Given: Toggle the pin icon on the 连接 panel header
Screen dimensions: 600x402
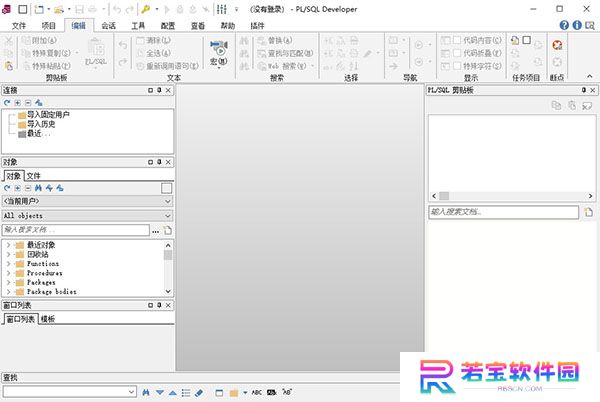Looking at the screenshot, I should pos(159,90).
